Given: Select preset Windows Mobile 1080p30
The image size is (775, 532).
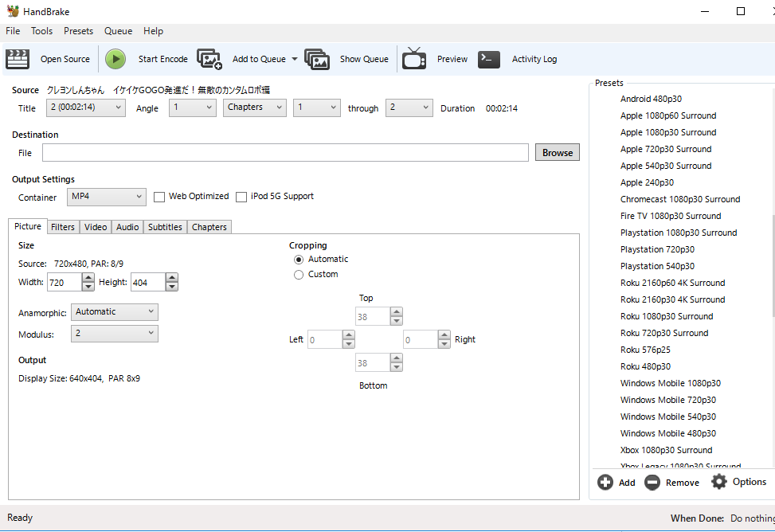Looking at the screenshot, I should pyautogui.click(x=670, y=383).
